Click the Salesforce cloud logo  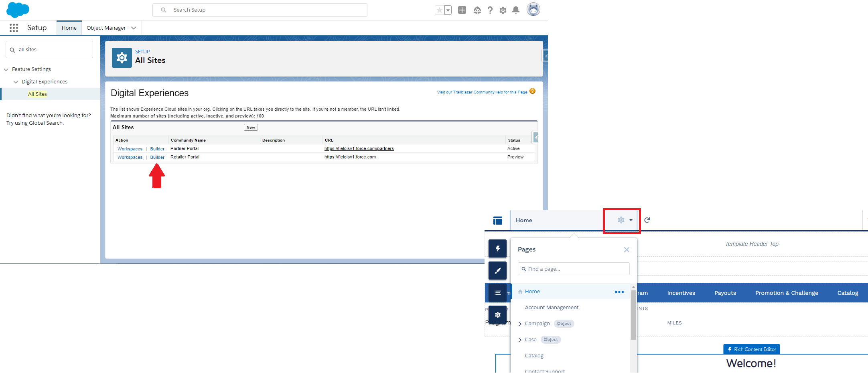(18, 10)
